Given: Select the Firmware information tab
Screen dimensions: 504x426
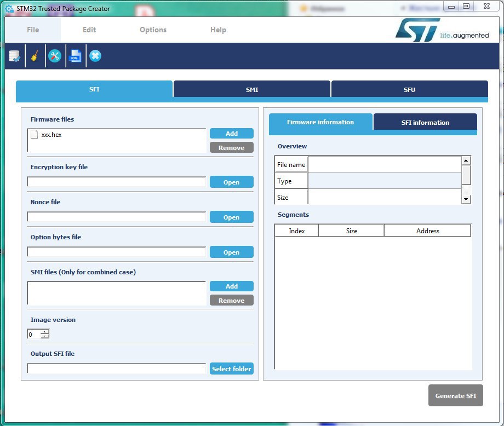Looking at the screenshot, I should coord(320,122).
